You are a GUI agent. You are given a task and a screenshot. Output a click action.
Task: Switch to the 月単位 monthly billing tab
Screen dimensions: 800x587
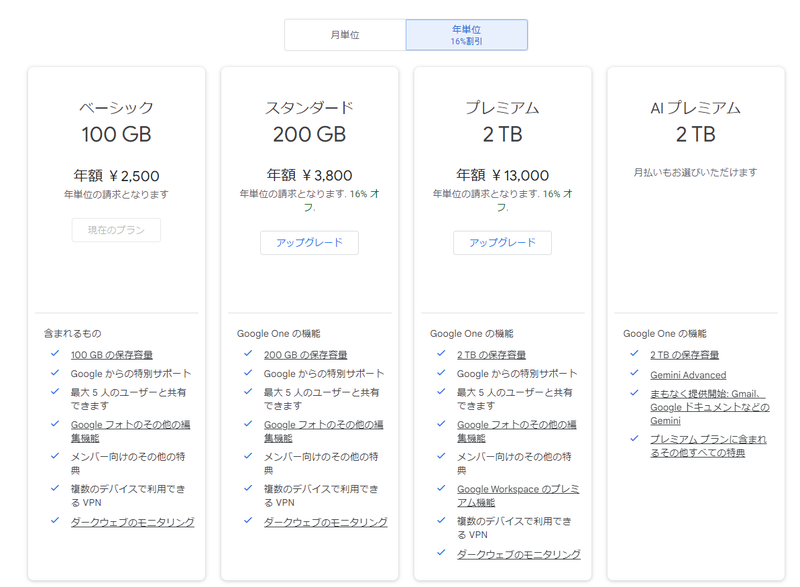[345, 35]
